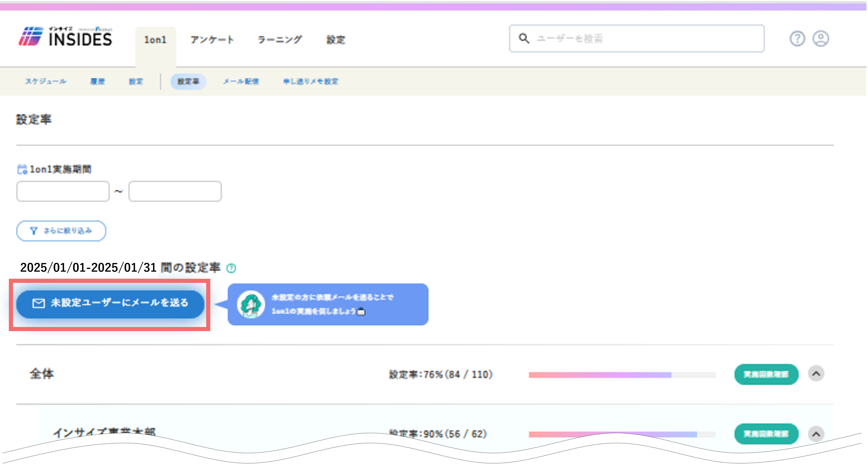This screenshot has height=468, width=868.
Task: Click 実施回数確認 button in the 全体 row
Action: click(766, 374)
